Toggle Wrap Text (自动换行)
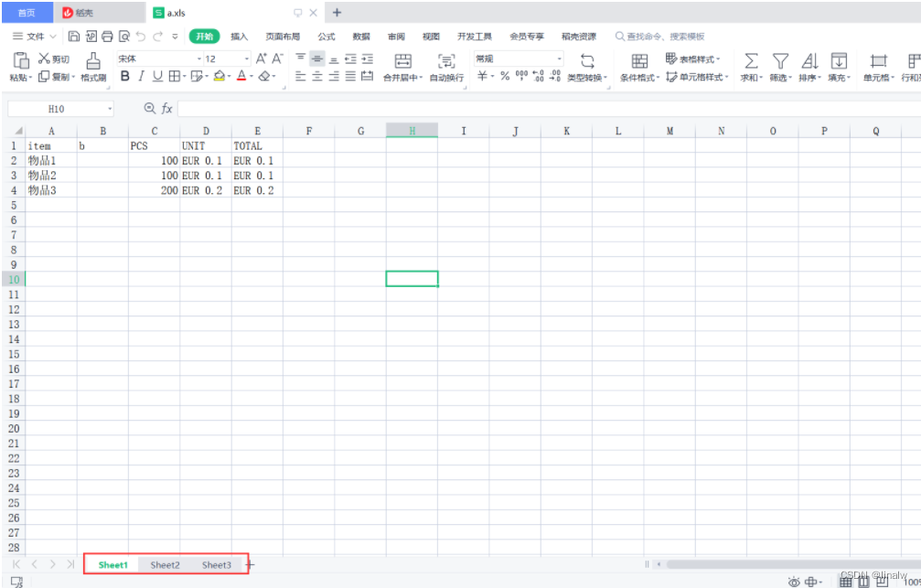Viewport: 921px width, 588px height. pos(446,60)
